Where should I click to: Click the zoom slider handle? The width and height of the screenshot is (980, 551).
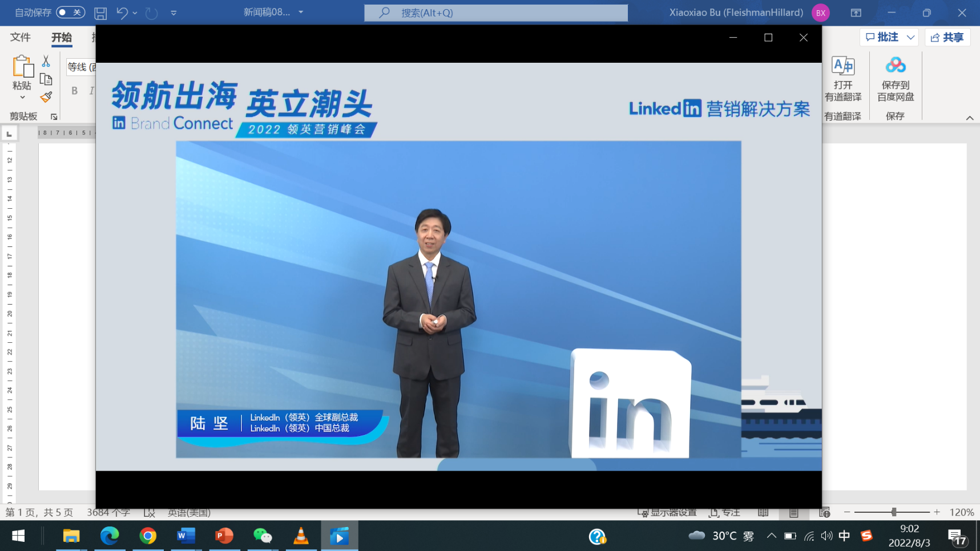(894, 512)
